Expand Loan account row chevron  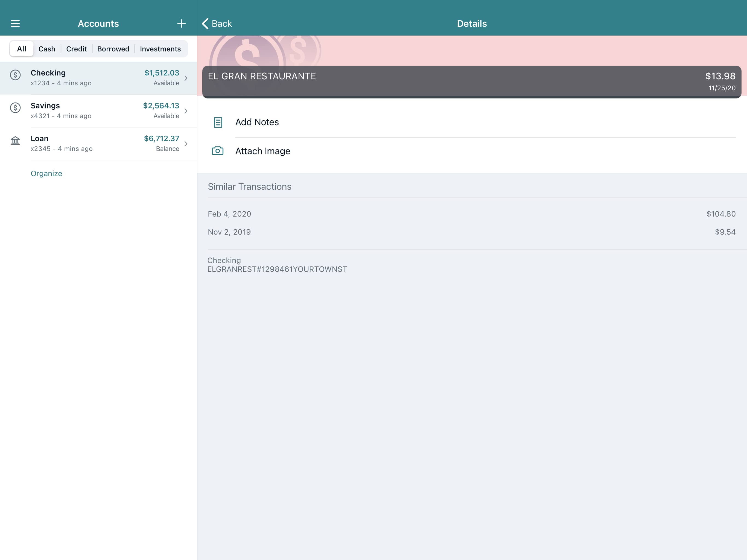[186, 144]
